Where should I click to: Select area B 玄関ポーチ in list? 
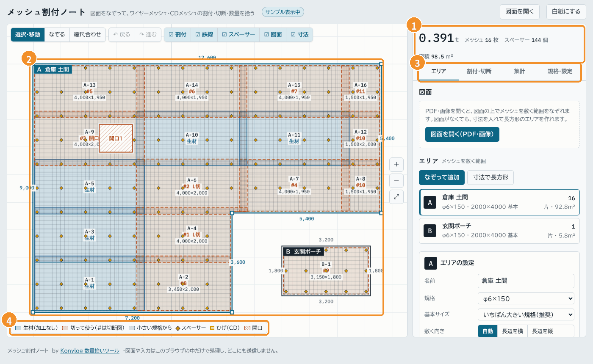(499, 231)
